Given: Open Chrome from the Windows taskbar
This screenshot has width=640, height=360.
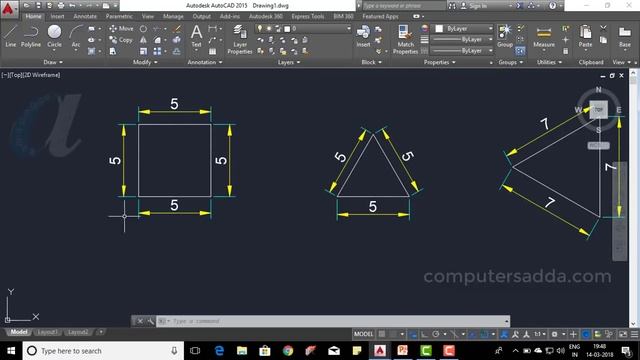Looking at the screenshot, I should click(x=288, y=351).
